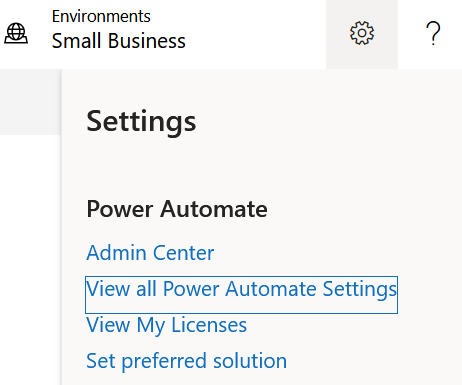462x385 pixels.
Task: Click the Small Business environment name
Action: pyautogui.click(x=118, y=41)
